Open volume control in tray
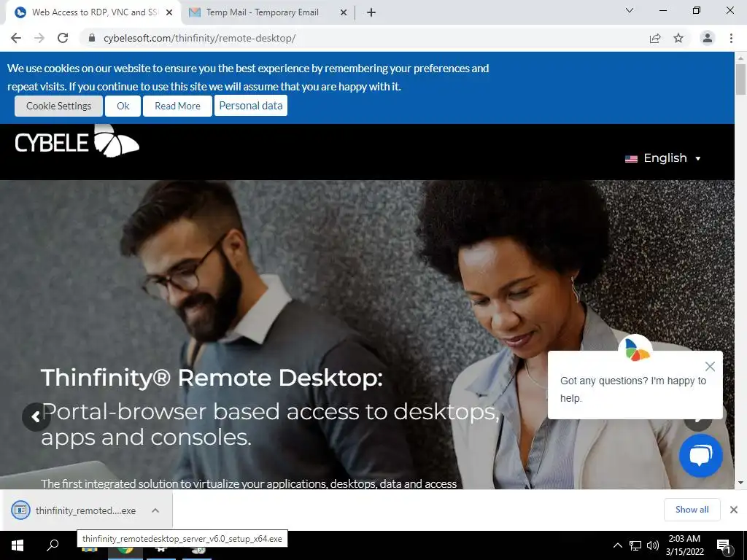Screen dimensions: 747x560 pyautogui.click(x=653, y=545)
